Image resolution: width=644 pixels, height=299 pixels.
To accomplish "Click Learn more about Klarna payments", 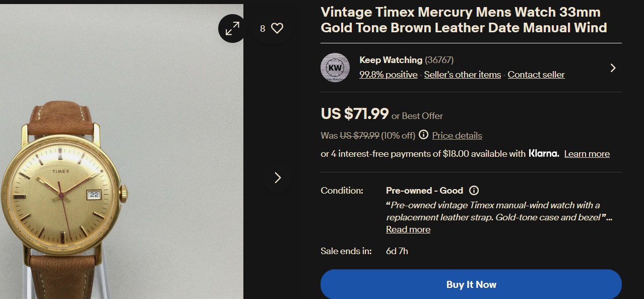I will point(587,154).
